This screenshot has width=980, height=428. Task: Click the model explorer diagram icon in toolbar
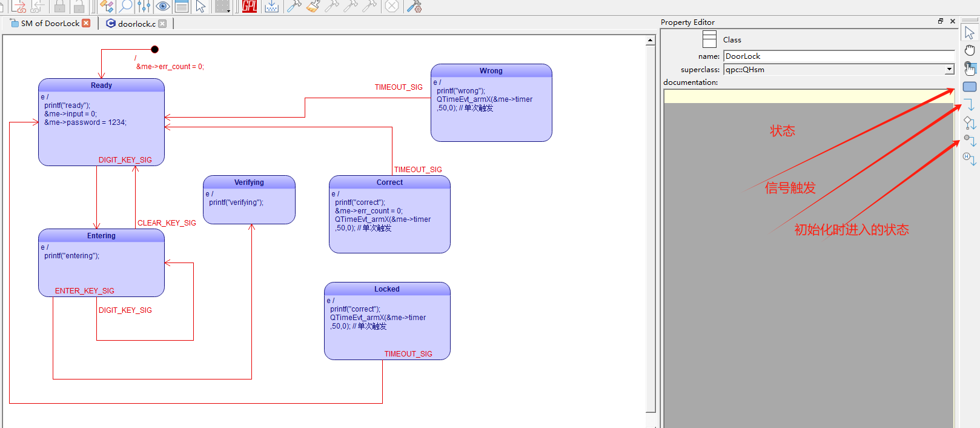(107, 7)
